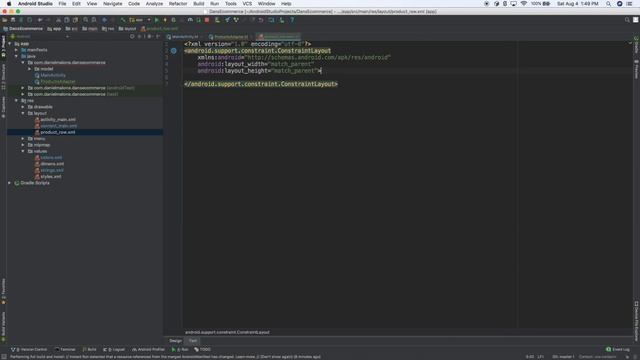Click the Save All toolbar icon

(13, 20)
